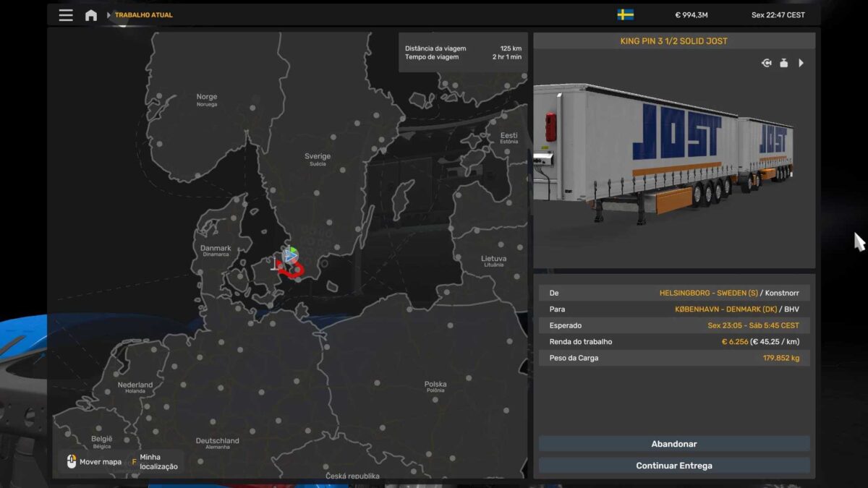Image resolution: width=868 pixels, height=488 pixels.
Task: Click the Continuar Entrega button
Action: coord(673,466)
